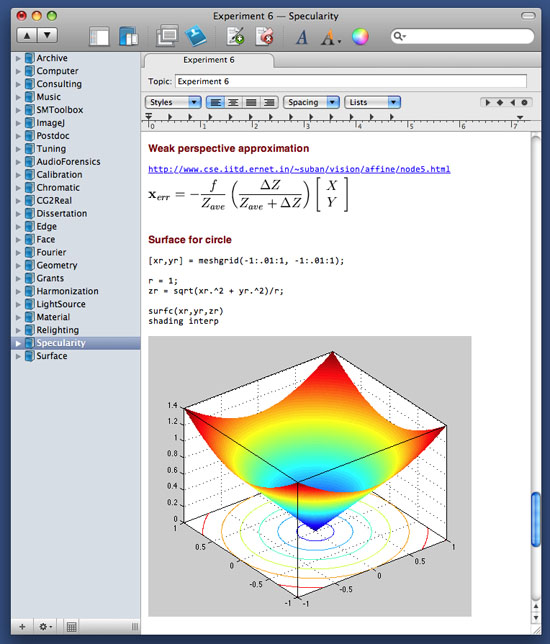The width and height of the screenshot is (550, 644).
Task: Select the decimal tab stop circle icon
Action: tap(525, 102)
